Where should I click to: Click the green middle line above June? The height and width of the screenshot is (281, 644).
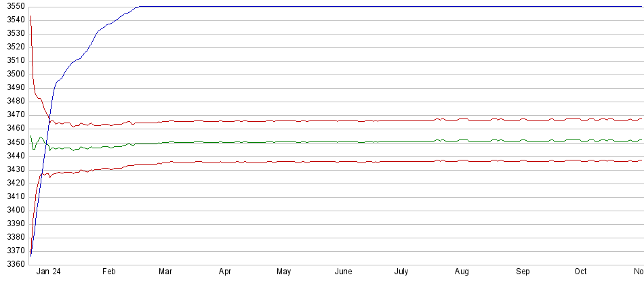[344, 141]
